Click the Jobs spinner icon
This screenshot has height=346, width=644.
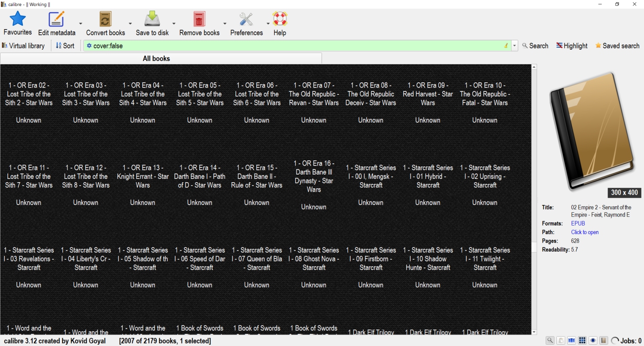(x=615, y=340)
